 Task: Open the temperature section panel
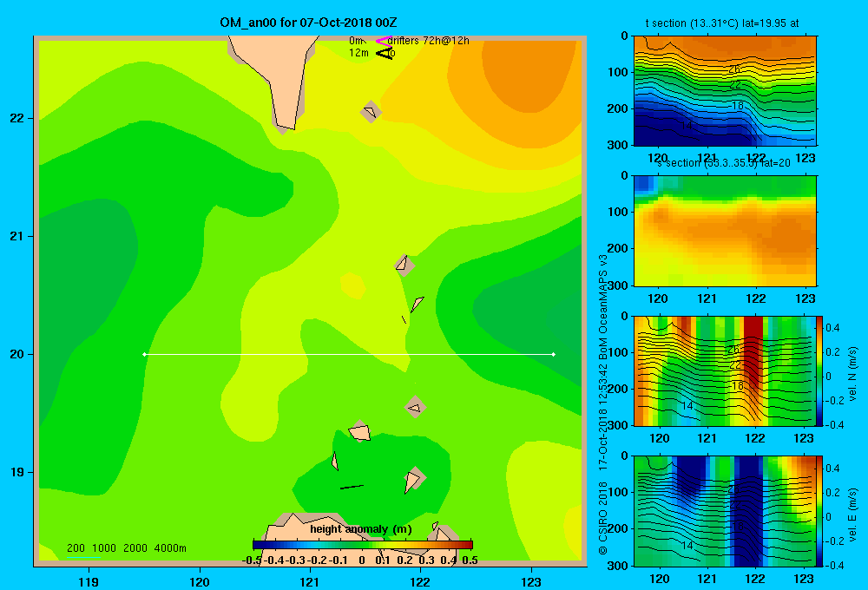click(725, 91)
